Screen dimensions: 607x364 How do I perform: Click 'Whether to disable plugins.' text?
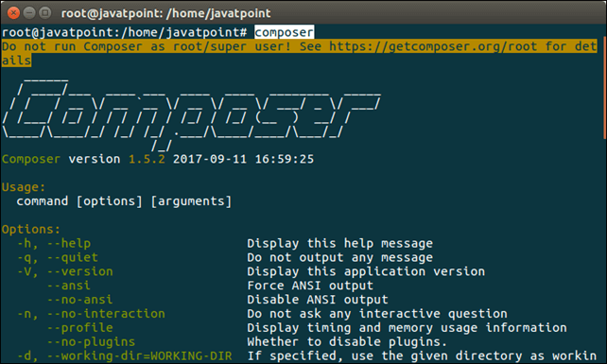click(347, 342)
